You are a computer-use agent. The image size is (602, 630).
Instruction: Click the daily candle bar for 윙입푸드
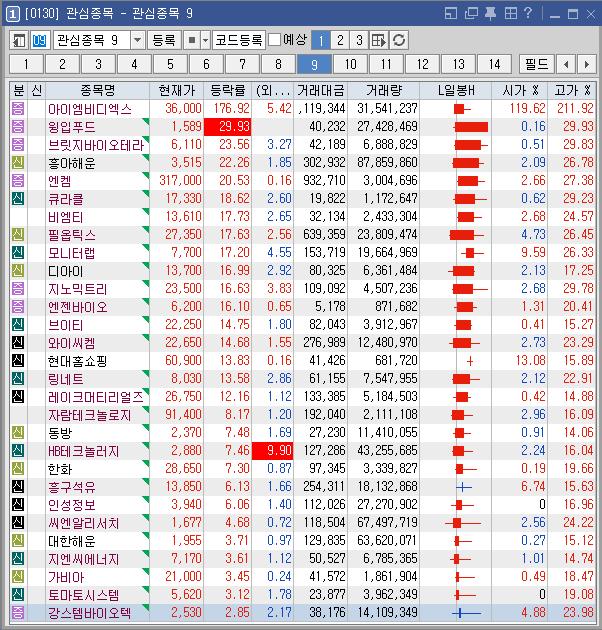471,127
